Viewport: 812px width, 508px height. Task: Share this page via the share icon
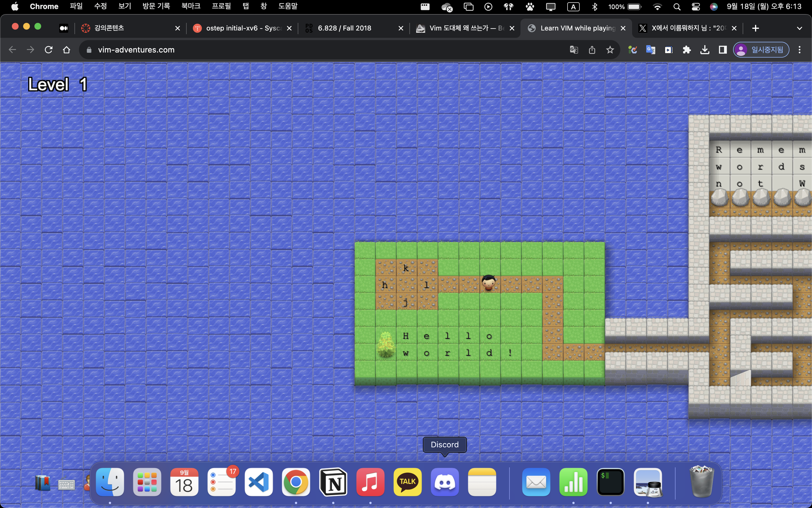pyautogui.click(x=592, y=50)
